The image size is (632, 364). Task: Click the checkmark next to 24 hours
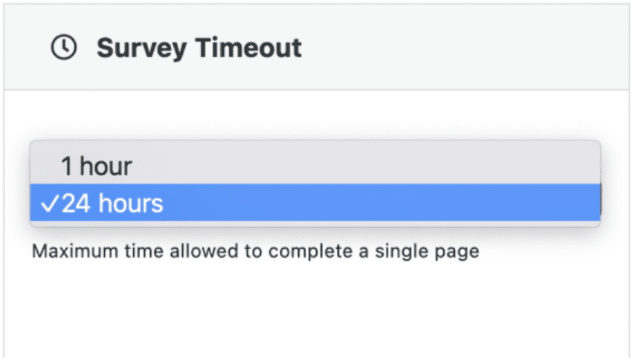(51, 204)
